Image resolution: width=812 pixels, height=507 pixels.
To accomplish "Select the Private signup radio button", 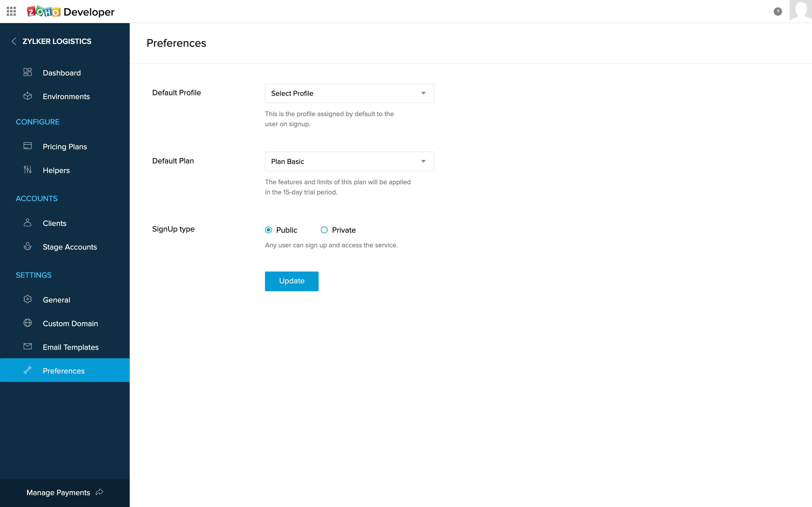I will tap(324, 230).
